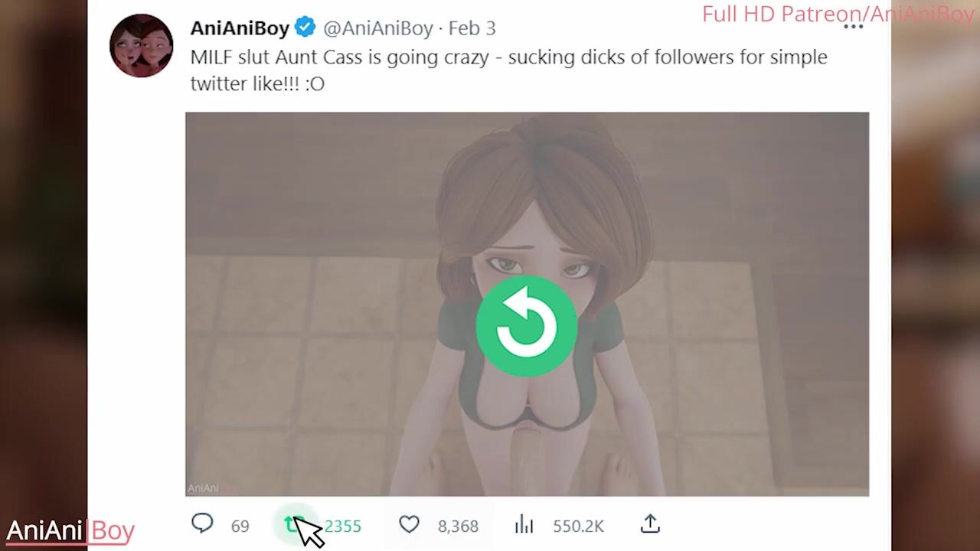Open the view analytics bar chart icon
This screenshot has height=551, width=980.
[x=524, y=524]
